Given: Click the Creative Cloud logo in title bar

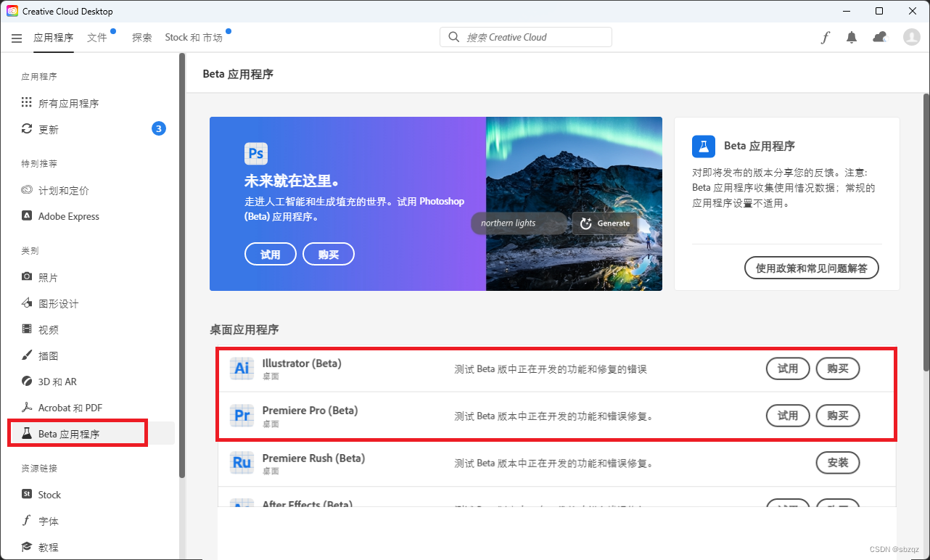Looking at the screenshot, I should (12, 11).
